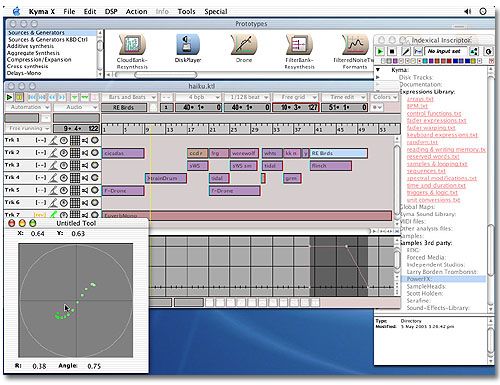Open the Apple menu

click(16, 11)
